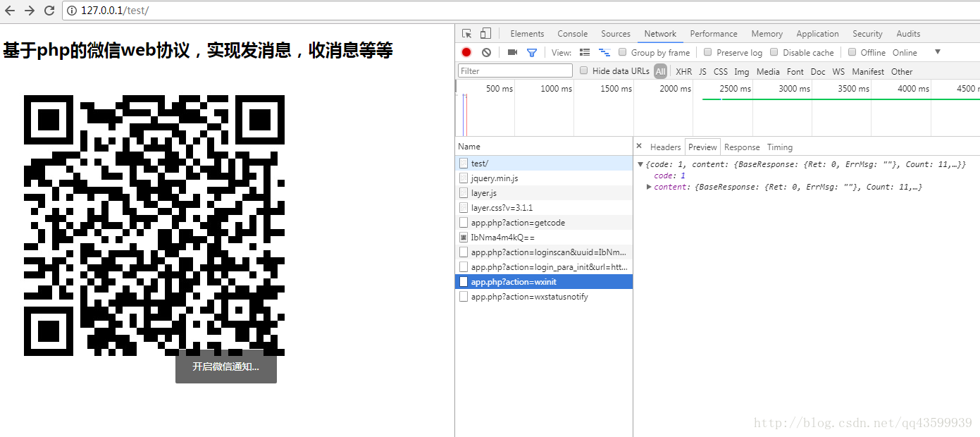Activate the inspect element picker icon
The width and height of the screenshot is (980, 437).
467,33
